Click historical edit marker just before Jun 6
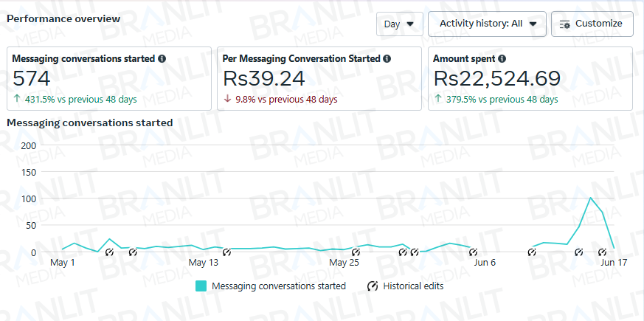 pos(473,252)
